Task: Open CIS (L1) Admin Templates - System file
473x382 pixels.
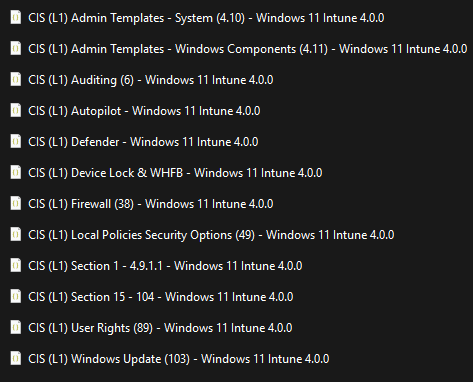Action: (206, 18)
